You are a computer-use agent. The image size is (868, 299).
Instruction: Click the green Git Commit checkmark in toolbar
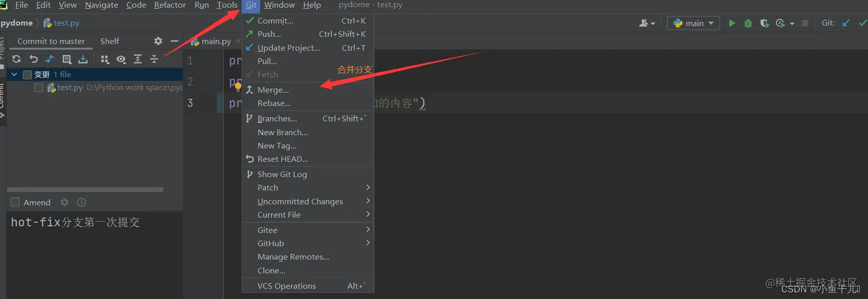click(x=862, y=24)
